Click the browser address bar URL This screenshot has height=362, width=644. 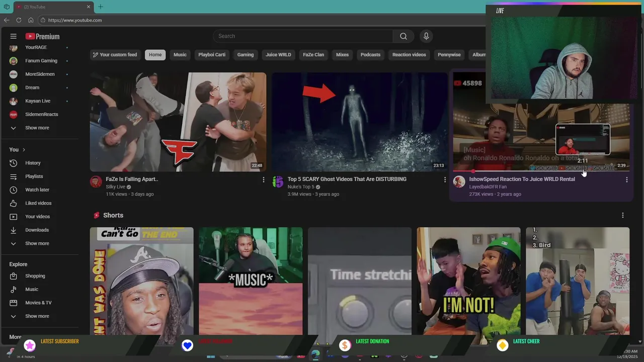pos(75,20)
